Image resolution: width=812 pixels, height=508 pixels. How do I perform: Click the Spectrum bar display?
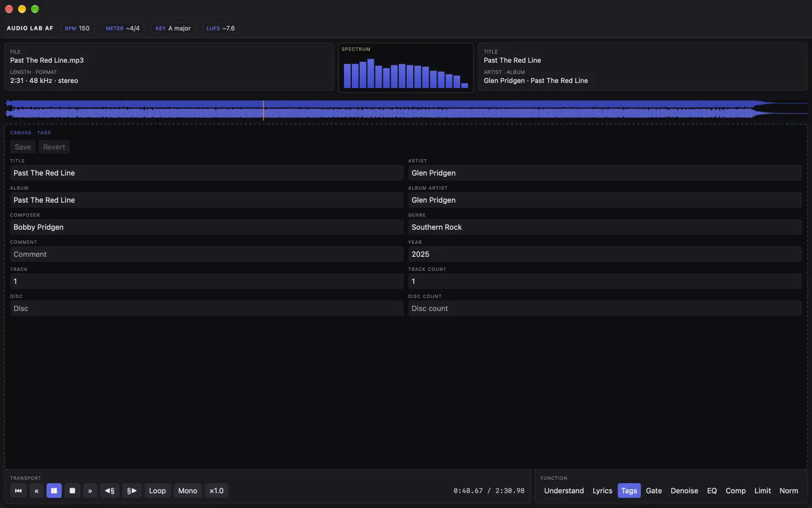(406, 68)
